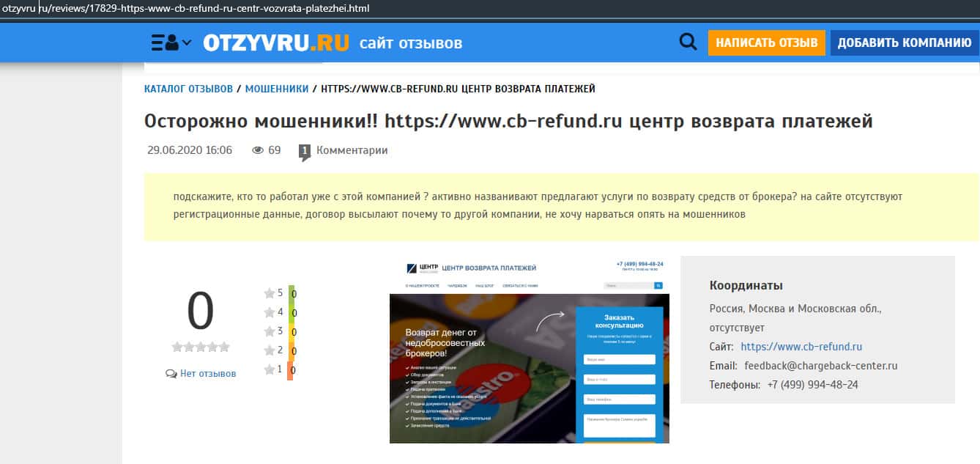Click the НАПИСАТЬ ОТЗЫВ button
980x464 pixels.
pos(766,43)
